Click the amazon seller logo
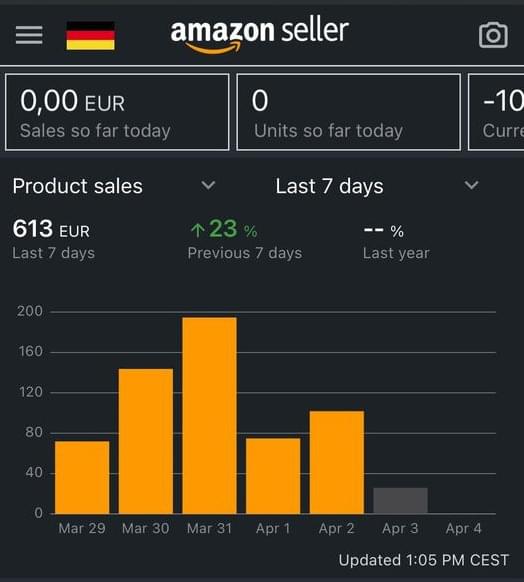524x582 pixels. (x=259, y=36)
